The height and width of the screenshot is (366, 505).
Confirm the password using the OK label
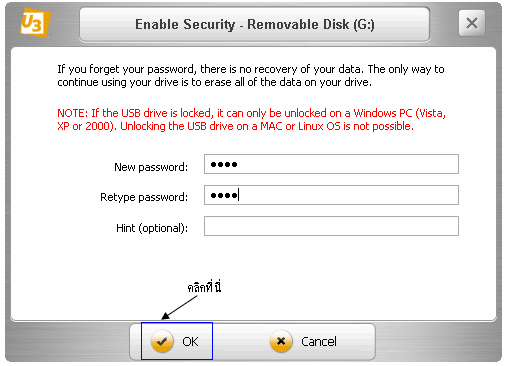190,342
